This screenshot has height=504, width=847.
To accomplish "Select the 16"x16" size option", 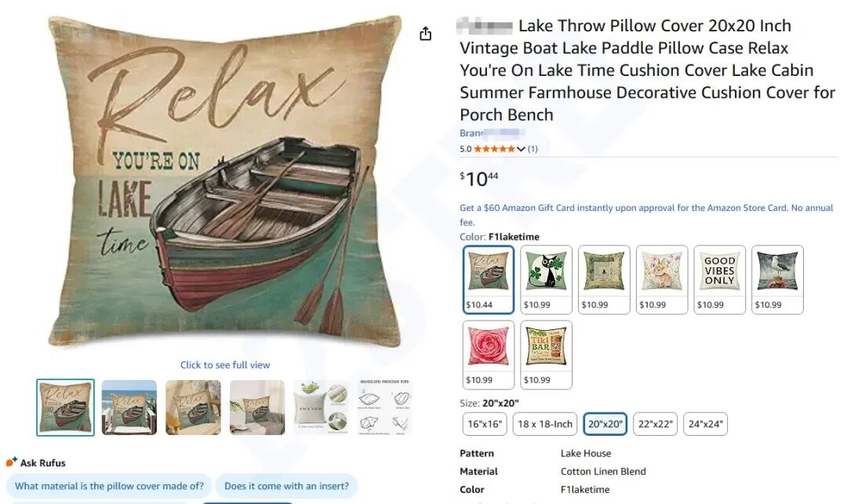I will click(x=484, y=424).
